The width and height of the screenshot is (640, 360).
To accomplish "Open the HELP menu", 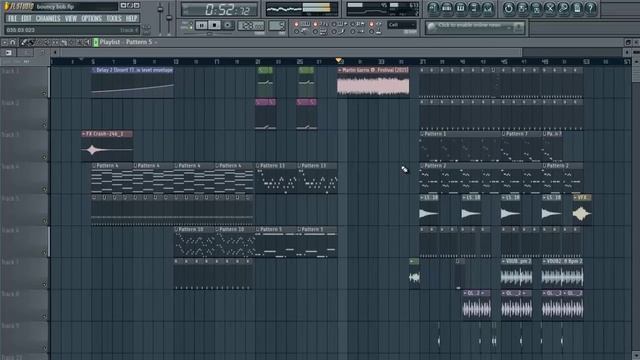I will point(131,18).
